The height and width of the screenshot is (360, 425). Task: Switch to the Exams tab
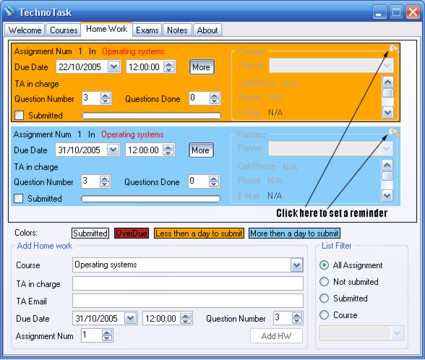tap(147, 30)
